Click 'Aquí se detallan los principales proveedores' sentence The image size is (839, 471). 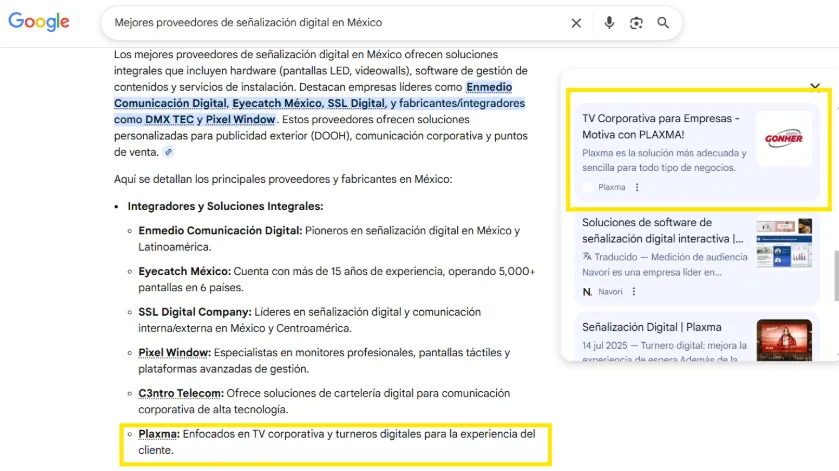(x=283, y=179)
